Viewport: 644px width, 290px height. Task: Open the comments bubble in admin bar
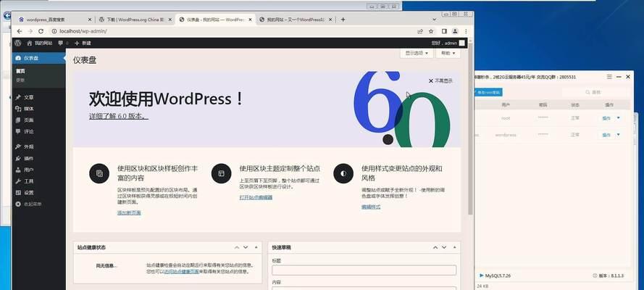61,43
